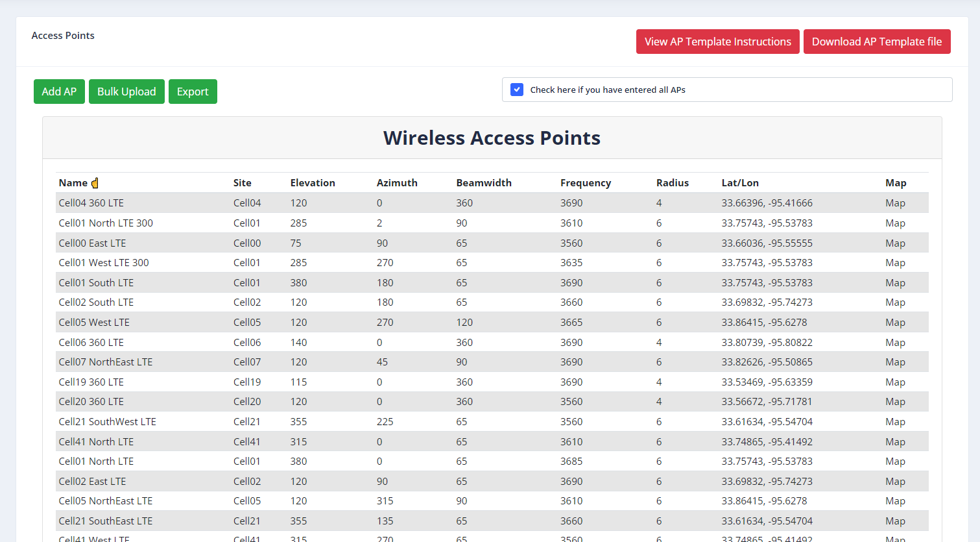
Task: Click the Lat/Lon column header
Action: pyautogui.click(x=740, y=183)
